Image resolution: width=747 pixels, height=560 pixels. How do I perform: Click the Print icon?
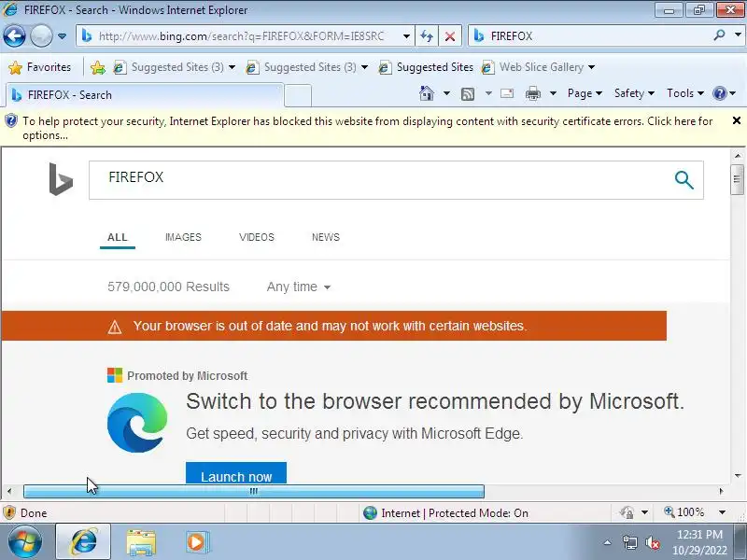532,94
